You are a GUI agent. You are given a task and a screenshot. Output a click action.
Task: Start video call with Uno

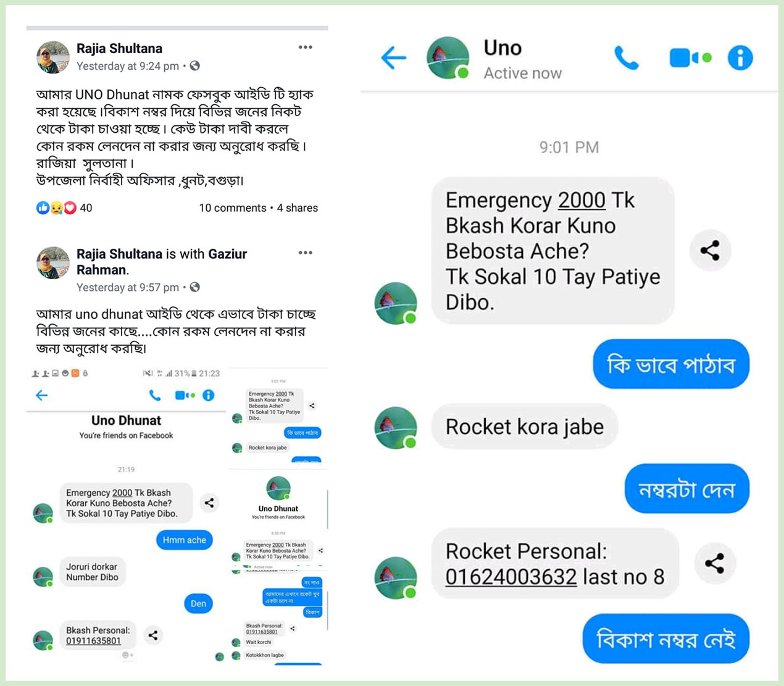690,58
